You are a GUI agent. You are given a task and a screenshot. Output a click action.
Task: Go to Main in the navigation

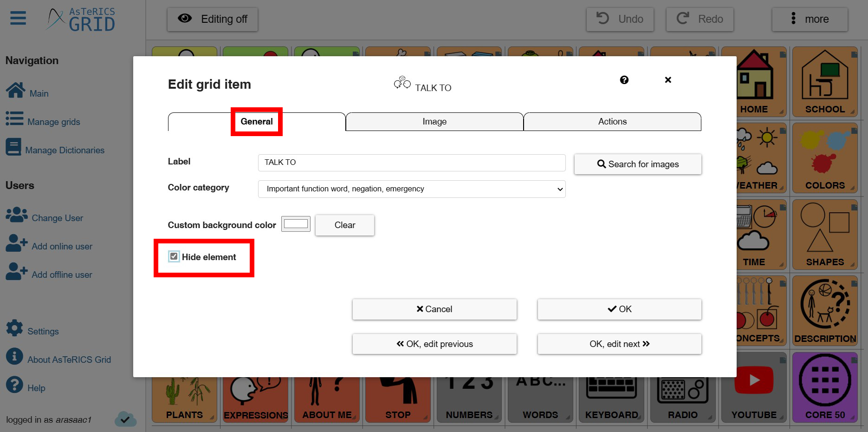(39, 94)
